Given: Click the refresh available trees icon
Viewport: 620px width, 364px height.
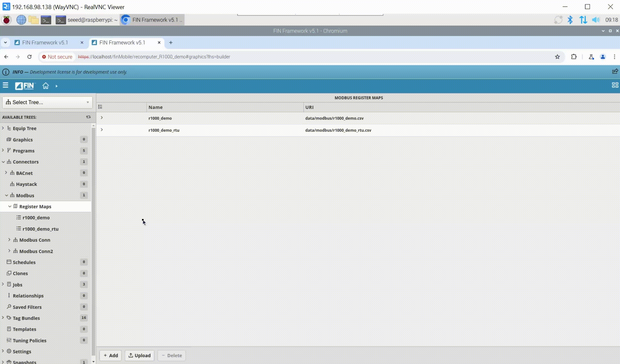Looking at the screenshot, I should pyautogui.click(x=88, y=117).
